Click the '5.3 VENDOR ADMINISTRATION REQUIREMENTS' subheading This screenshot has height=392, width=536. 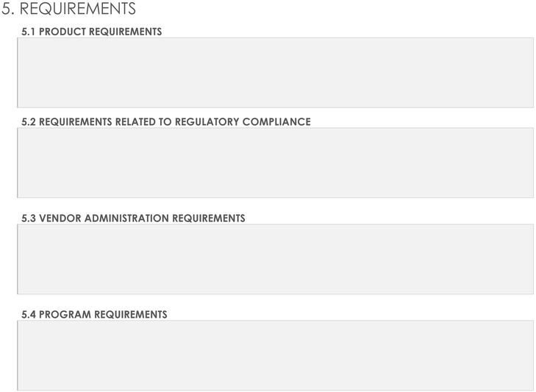click(133, 218)
